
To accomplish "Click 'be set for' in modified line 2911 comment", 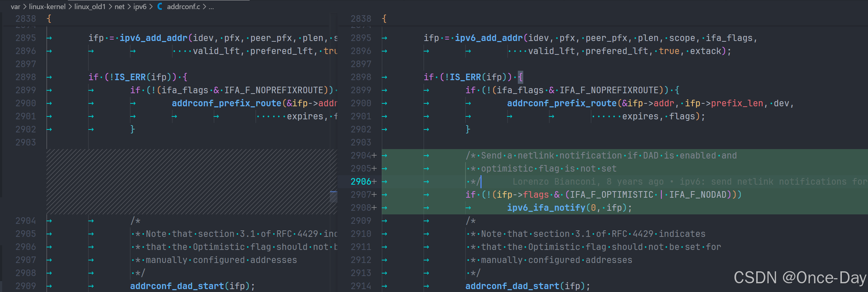I will click(x=695, y=247).
